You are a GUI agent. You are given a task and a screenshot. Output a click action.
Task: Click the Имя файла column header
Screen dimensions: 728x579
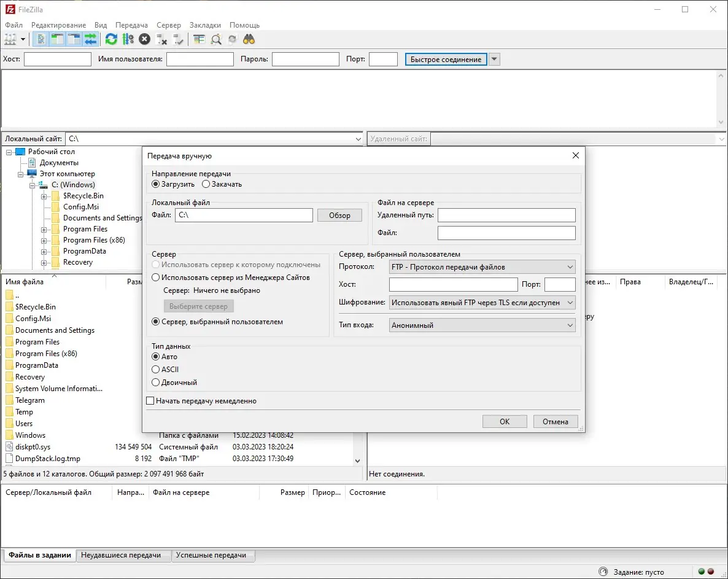[x=53, y=282]
